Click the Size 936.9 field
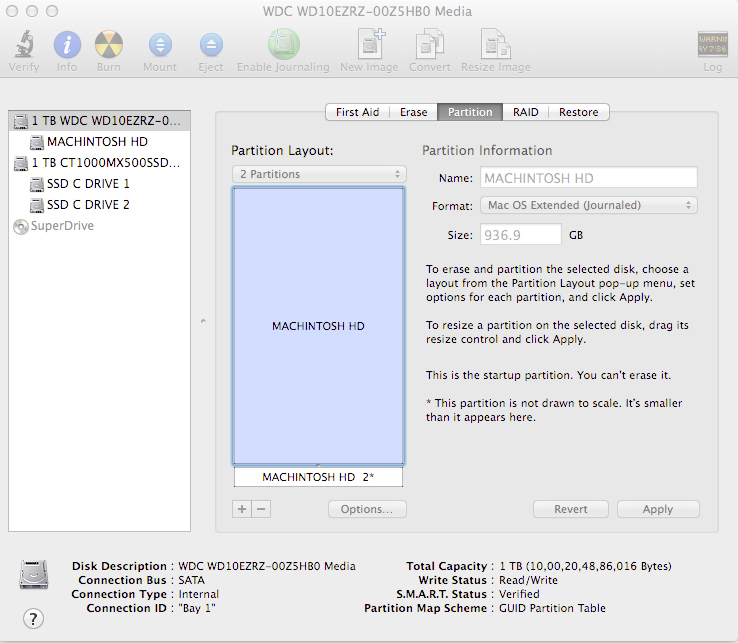The width and height of the screenshot is (738, 643). coord(521,234)
